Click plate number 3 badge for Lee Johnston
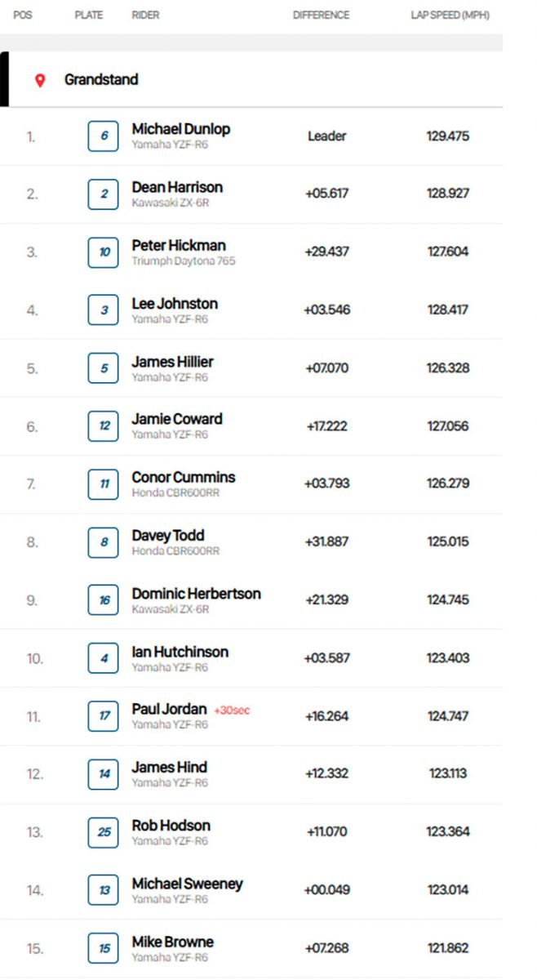The height and width of the screenshot is (980, 537). point(104,310)
